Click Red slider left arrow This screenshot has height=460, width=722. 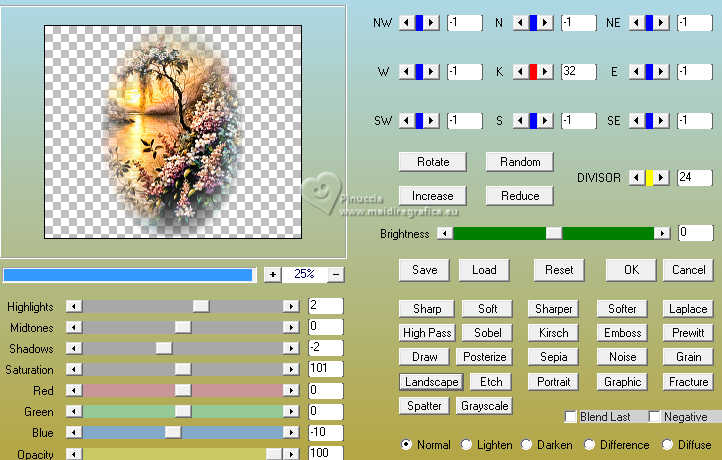click(74, 390)
